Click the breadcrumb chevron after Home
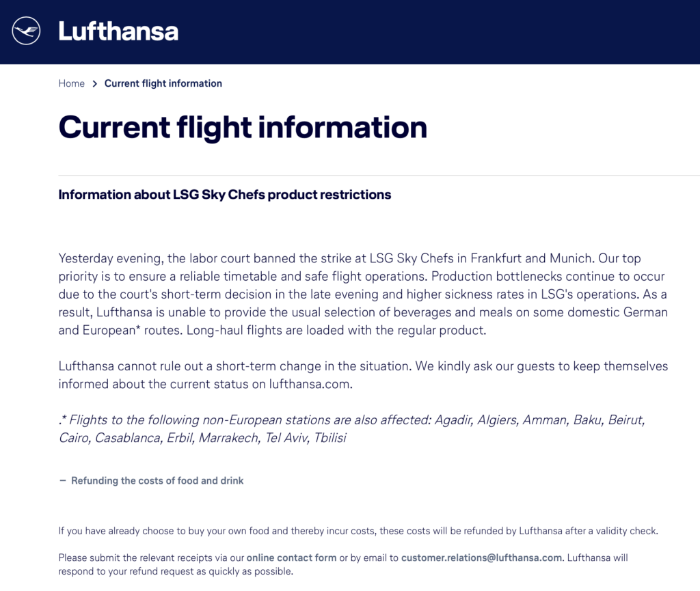700x591 pixels. (94, 84)
